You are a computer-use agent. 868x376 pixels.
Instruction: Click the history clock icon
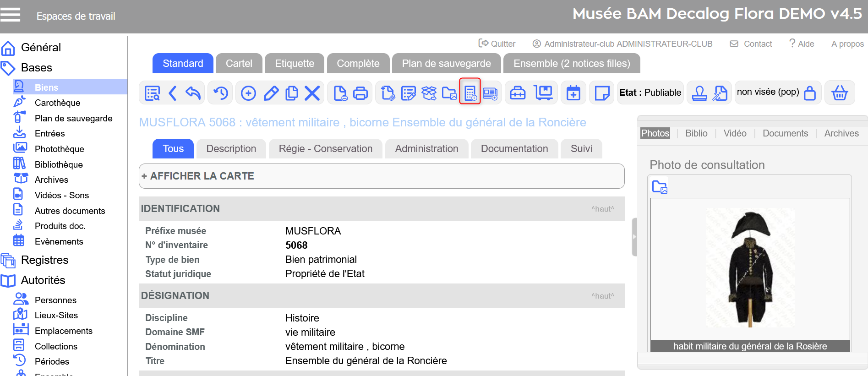point(221,93)
